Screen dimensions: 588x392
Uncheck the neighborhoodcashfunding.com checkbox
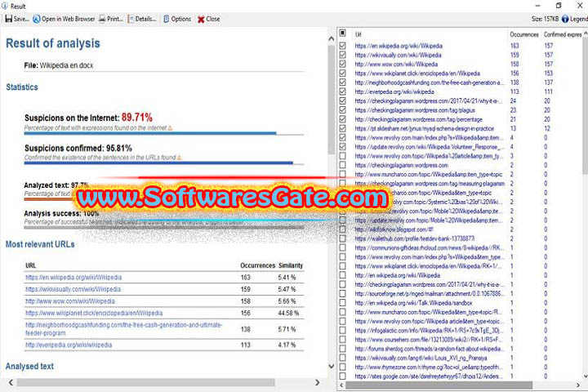pyautogui.click(x=343, y=82)
